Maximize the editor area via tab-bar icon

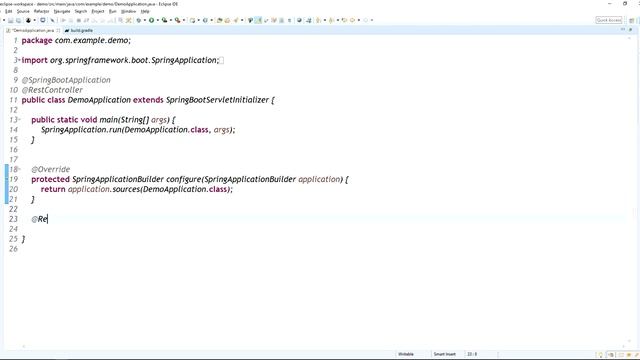(x=631, y=30)
